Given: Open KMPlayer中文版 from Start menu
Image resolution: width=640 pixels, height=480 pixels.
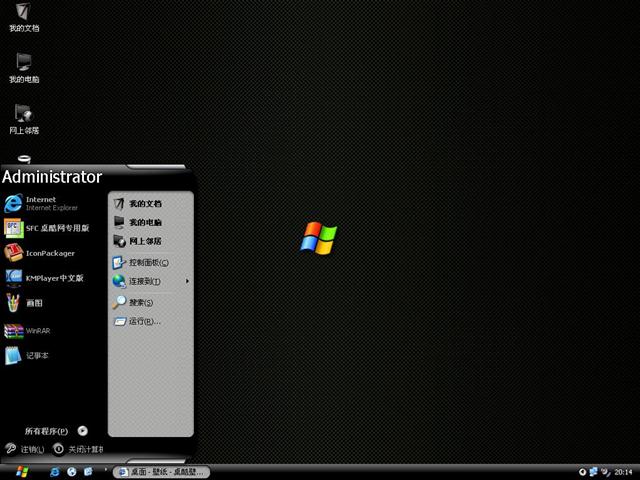Looking at the screenshot, I should coord(51,278).
